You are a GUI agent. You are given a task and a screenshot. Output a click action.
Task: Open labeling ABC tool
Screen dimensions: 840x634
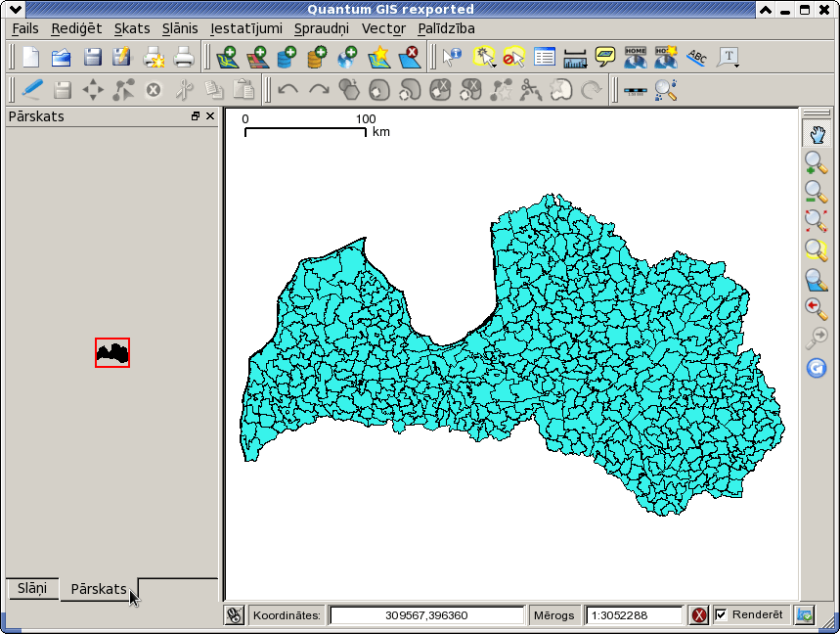click(x=696, y=58)
